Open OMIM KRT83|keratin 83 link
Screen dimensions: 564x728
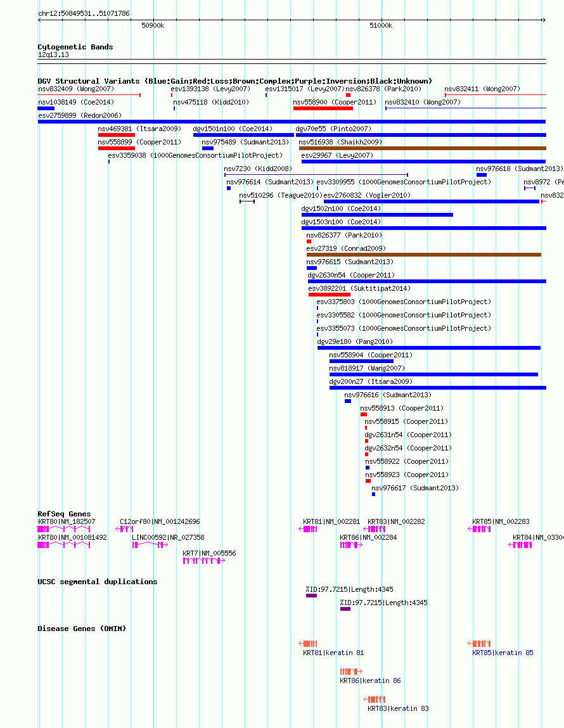(x=398, y=708)
